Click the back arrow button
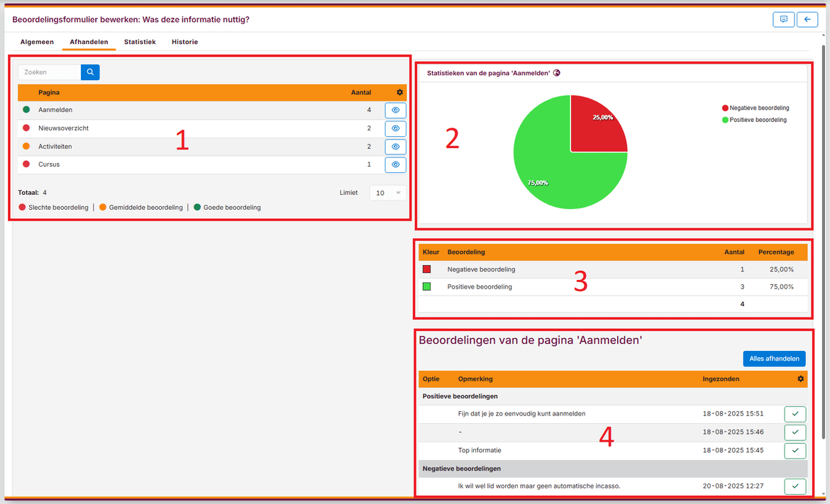830x504 pixels. pos(807,20)
